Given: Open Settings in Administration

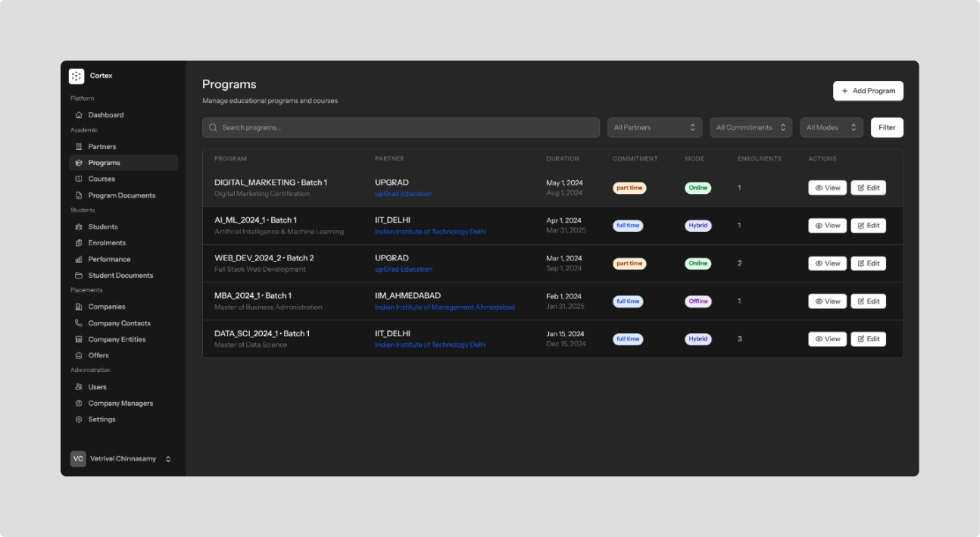Looking at the screenshot, I should pos(123,420).
